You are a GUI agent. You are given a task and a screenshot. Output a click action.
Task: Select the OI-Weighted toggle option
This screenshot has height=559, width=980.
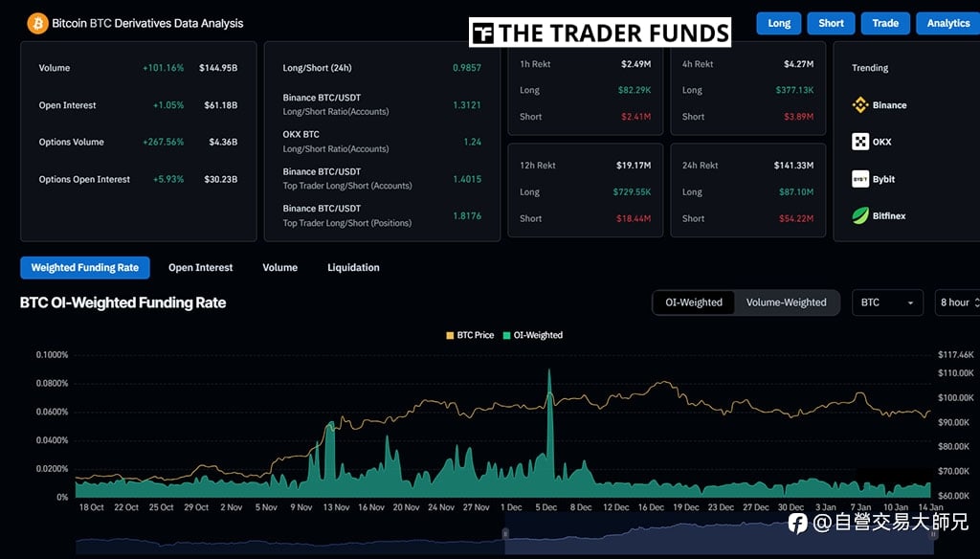tap(694, 302)
